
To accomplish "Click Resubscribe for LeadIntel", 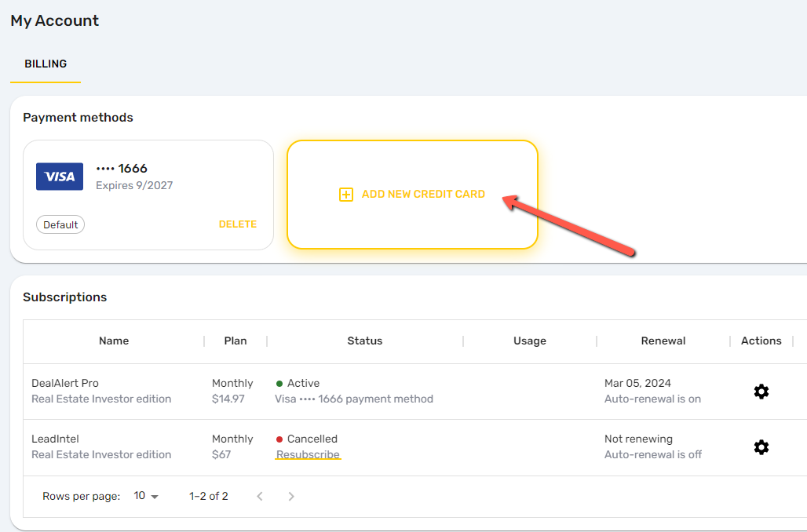I will click(x=308, y=454).
